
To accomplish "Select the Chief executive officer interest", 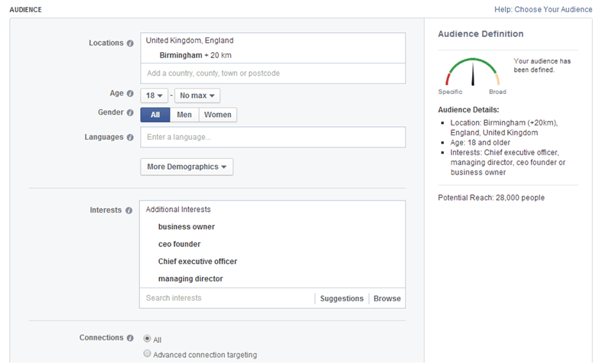I will 197,262.
